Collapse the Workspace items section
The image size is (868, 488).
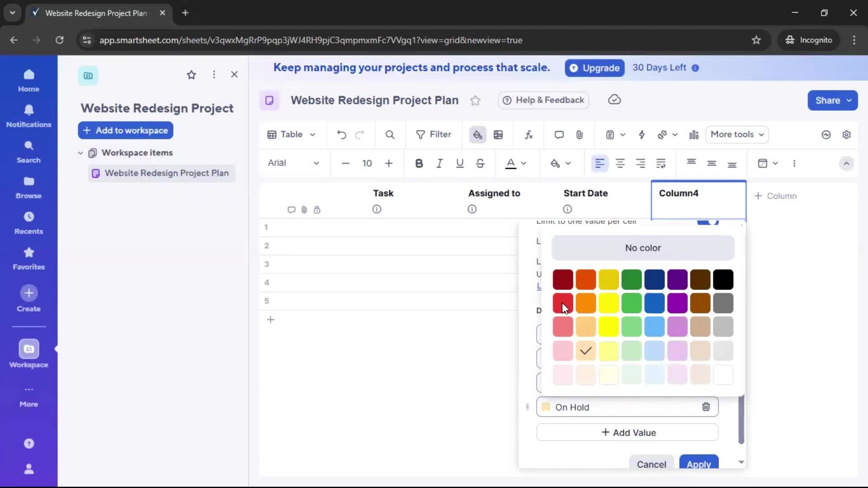80,153
